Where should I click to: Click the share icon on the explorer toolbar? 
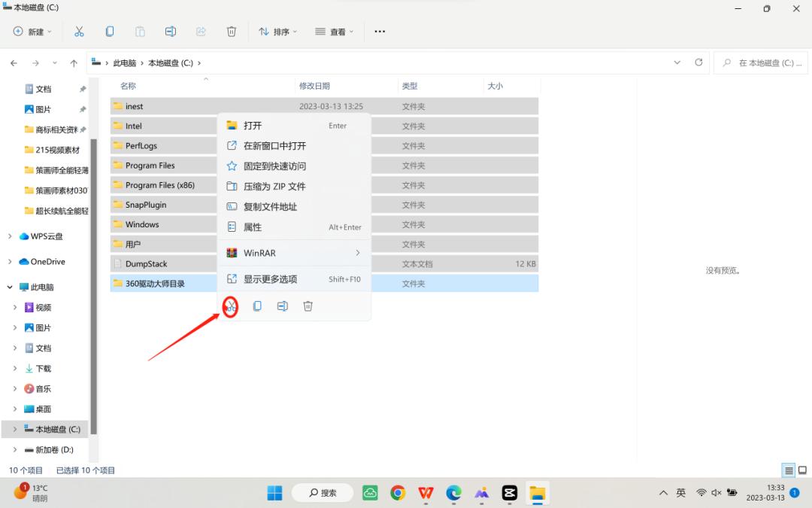201,31
